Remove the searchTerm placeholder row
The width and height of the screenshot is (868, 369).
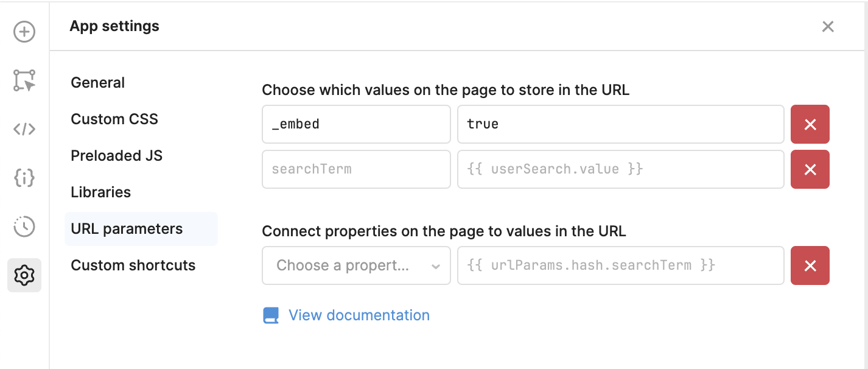810,169
